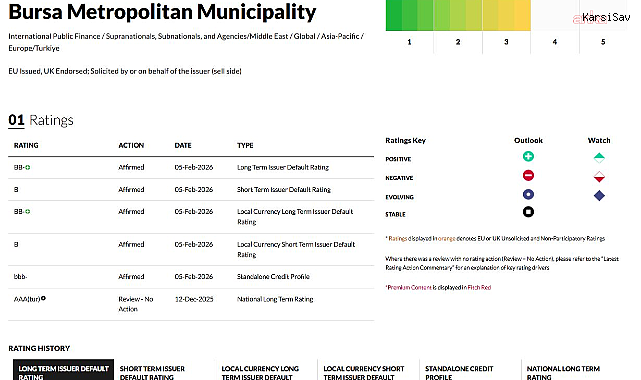Click the ACTION column header
641x380 pixels.
[131, 145]
